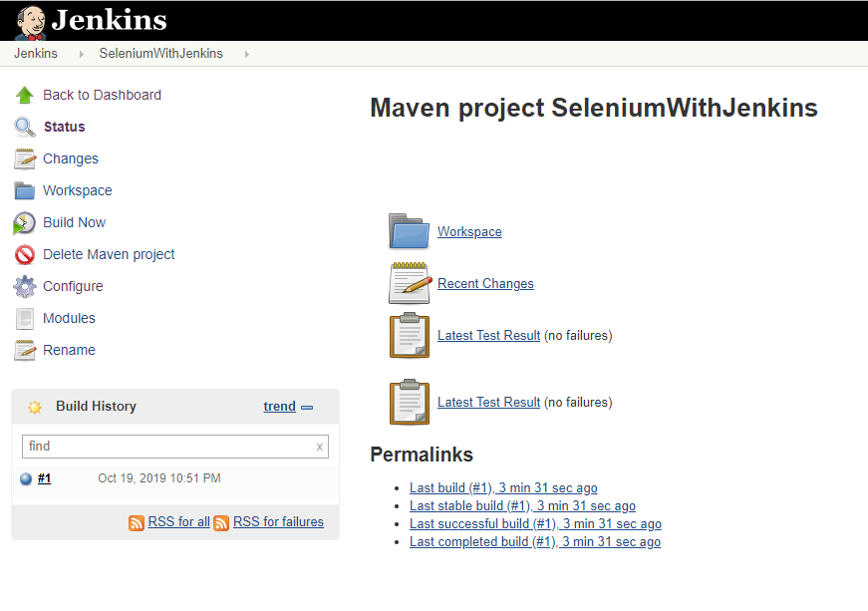The height and width of the screenshot is (611, 868).
Task: Choose Delete Maven project
Action: [109, 254]
